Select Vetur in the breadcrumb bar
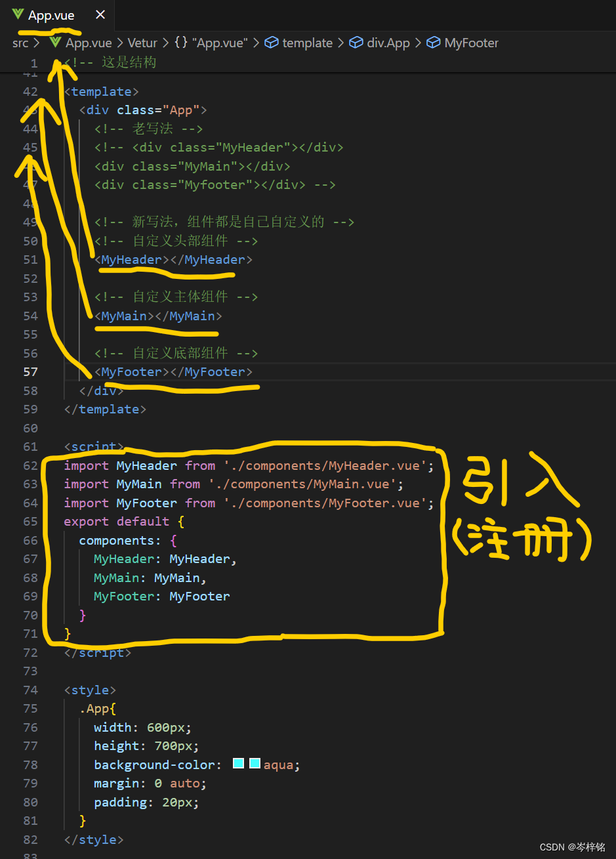The height and width of the screenshot is (859, 616). 142,42
